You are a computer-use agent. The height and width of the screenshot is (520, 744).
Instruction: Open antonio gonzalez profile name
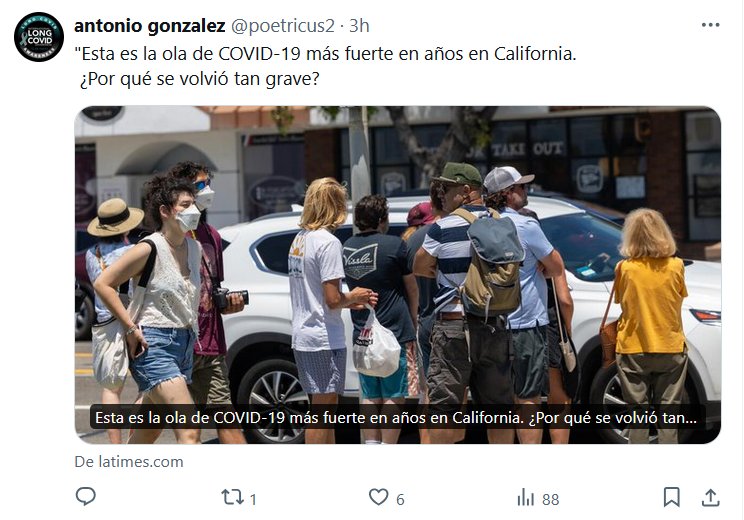tap(149, 26)
